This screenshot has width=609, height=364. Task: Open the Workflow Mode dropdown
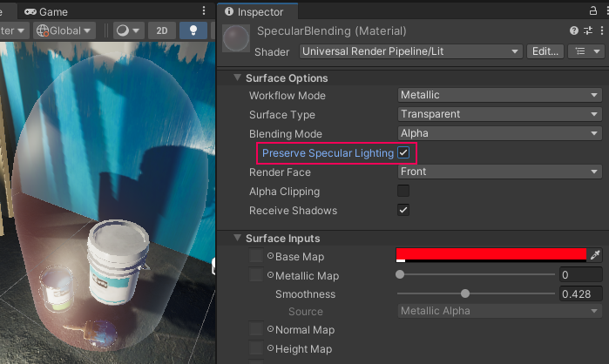click(499, 96)
